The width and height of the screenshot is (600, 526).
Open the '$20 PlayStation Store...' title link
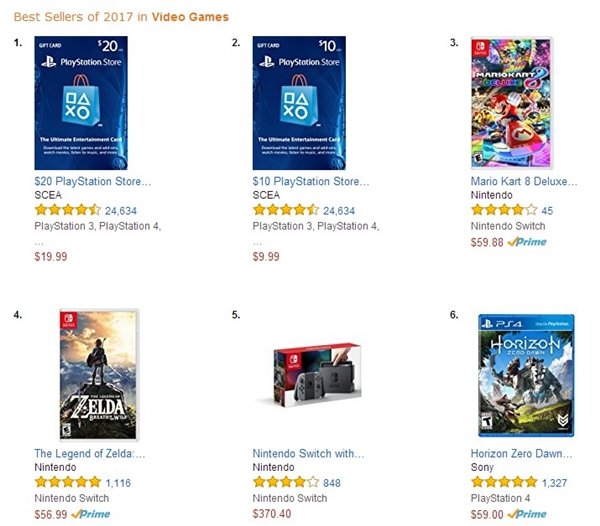[x=92, y=182]
